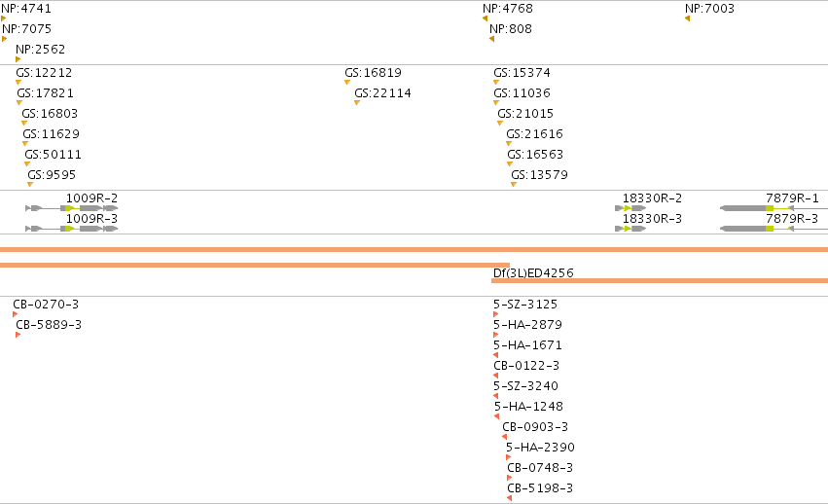This screenshot has width=828, height=504.
Task: Click triangle marker below GS:21616
Action: pyautogui.click(x=509, y=143)
